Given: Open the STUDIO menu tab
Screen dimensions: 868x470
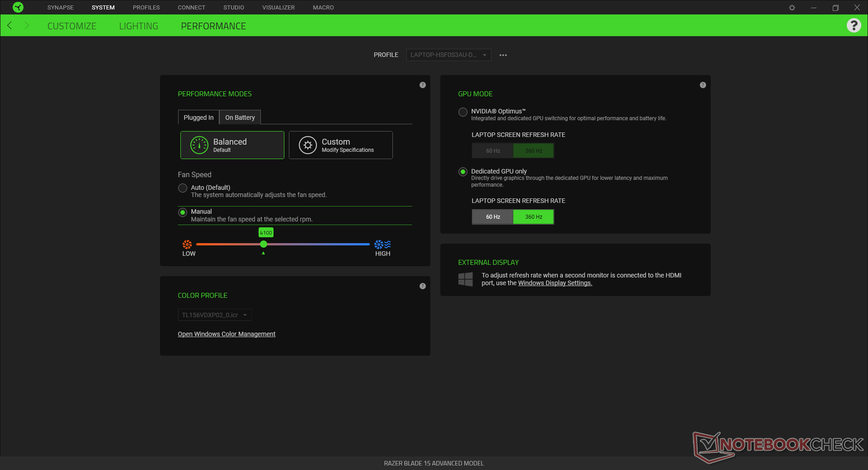Looking at the screenshot, I should (x=234, y=8).
